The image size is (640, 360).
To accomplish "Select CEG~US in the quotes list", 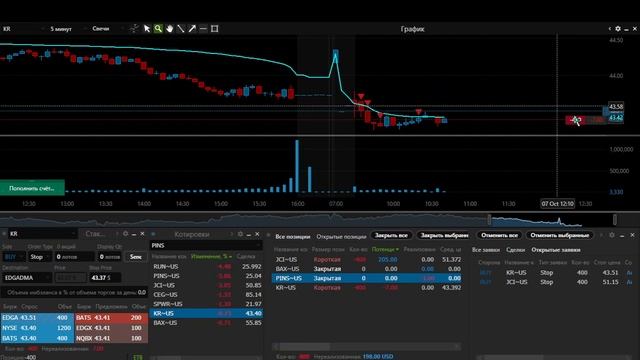I will click(206, 294).
